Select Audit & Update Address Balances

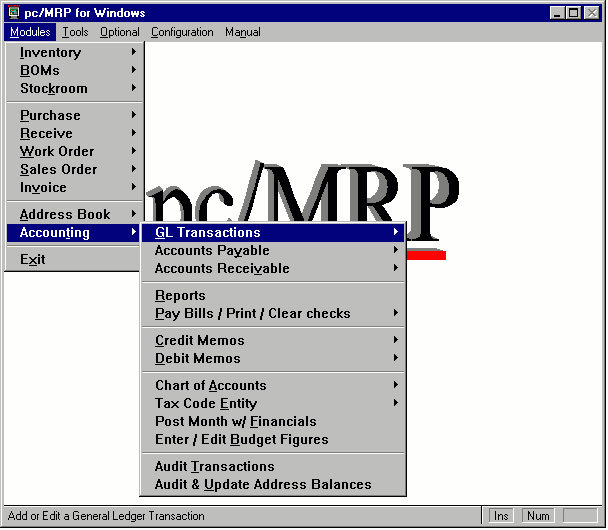coord(273,484)
